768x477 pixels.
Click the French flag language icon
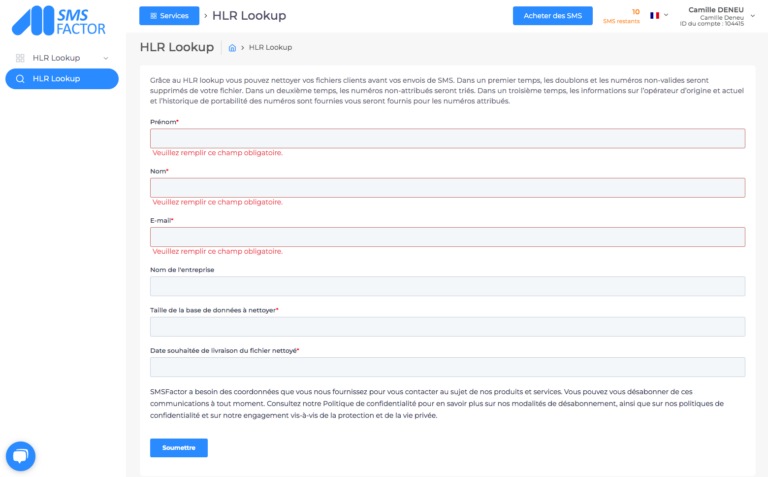pyautogui.click(x=654, y=16)
